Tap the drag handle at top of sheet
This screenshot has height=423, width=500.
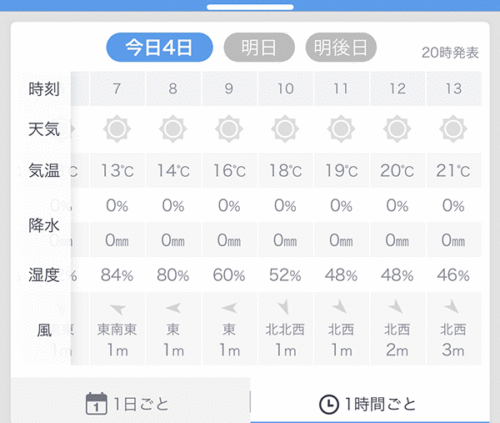tap(250, 7)
